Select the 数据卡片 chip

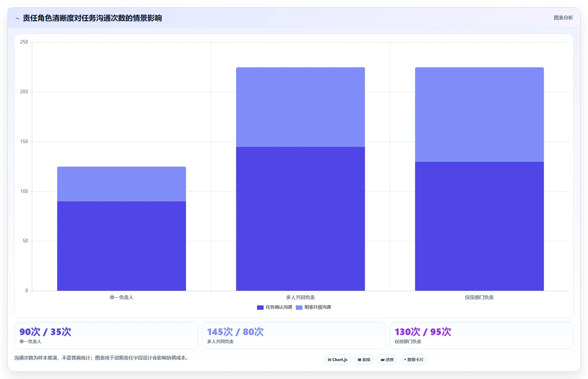click(x=414, y=360)
